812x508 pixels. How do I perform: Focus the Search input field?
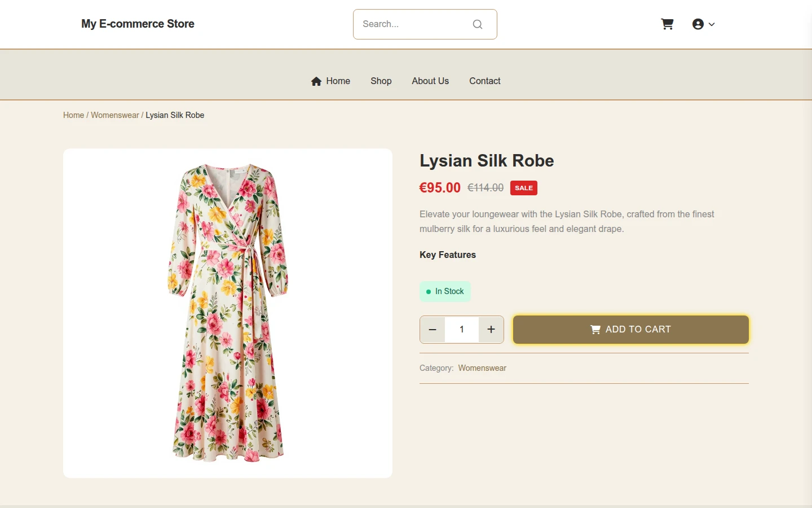(x=414, y=24)
